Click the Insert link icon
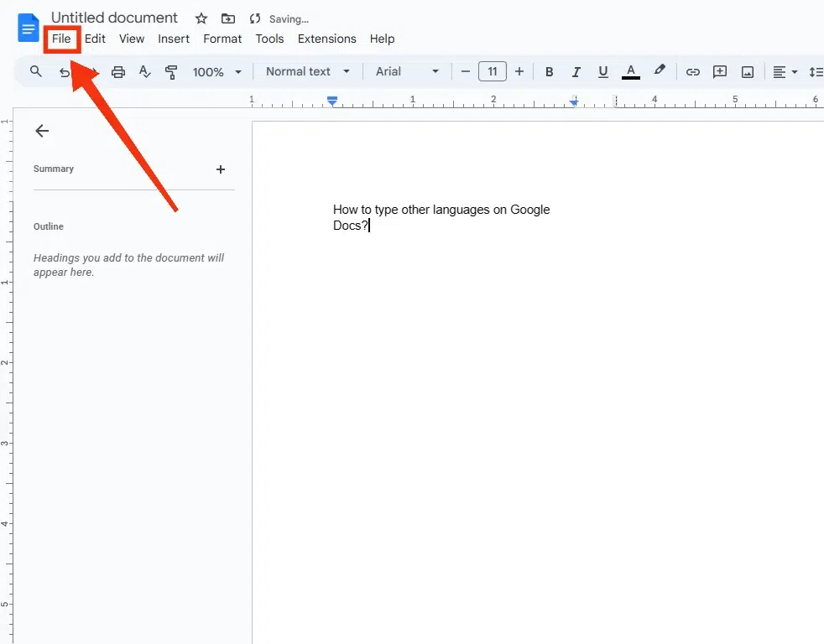The width and height of the screenshot is (824, 644). pyautogui.click(x=692, y=72)
